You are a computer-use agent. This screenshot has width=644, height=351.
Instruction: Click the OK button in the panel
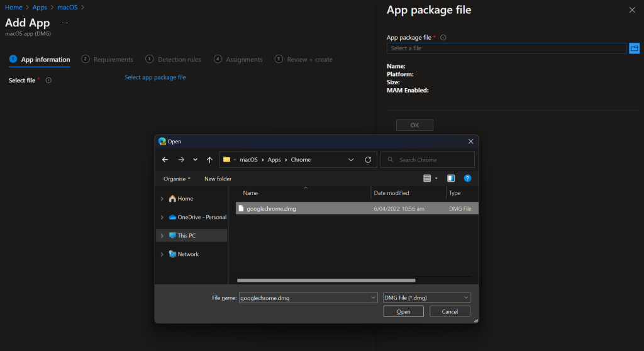pyautogui.click(x=414, y=125)
